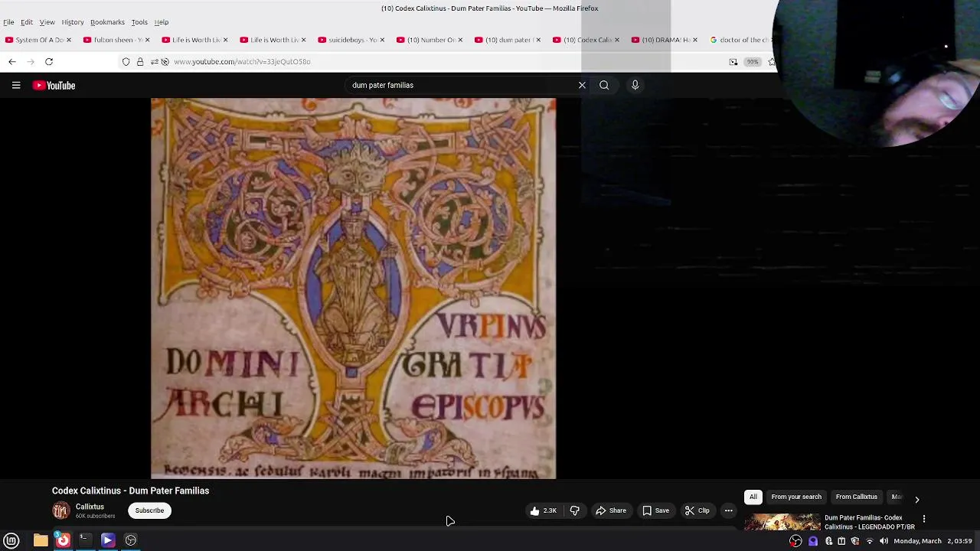Close the suicideboys tab
The width and height of the screenshot is (980, 551).
[x=381, y=40]
